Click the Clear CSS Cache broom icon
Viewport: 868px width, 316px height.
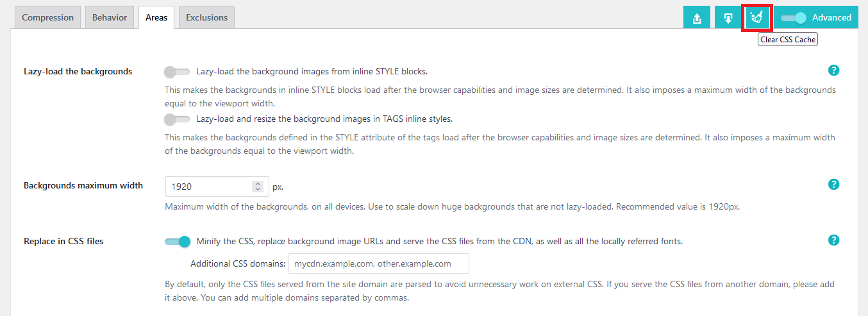(756, 18)
